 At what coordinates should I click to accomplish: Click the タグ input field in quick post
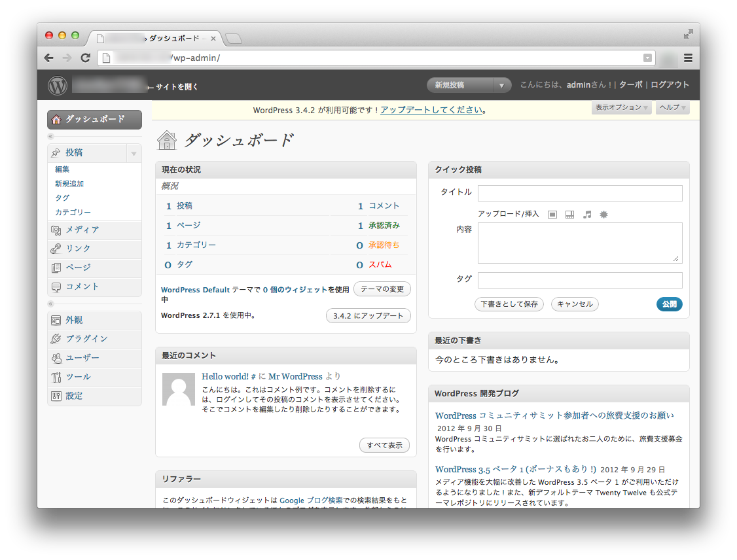click(x=580, y=280)
